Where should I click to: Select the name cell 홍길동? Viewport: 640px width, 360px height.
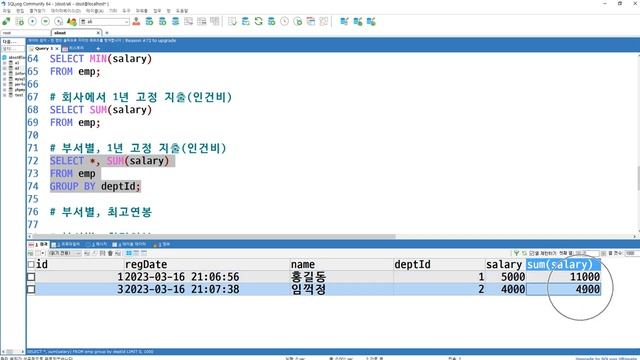341,277
